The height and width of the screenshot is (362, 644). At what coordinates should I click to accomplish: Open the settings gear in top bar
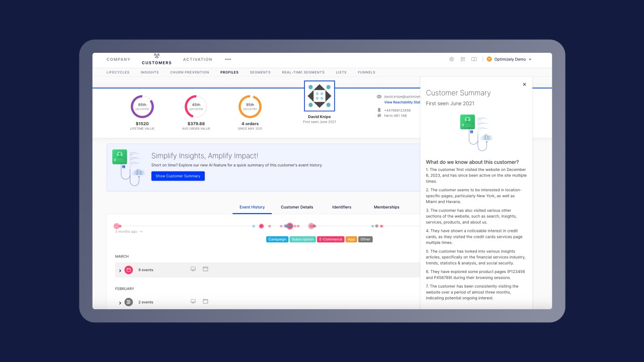tap(451, 59)
